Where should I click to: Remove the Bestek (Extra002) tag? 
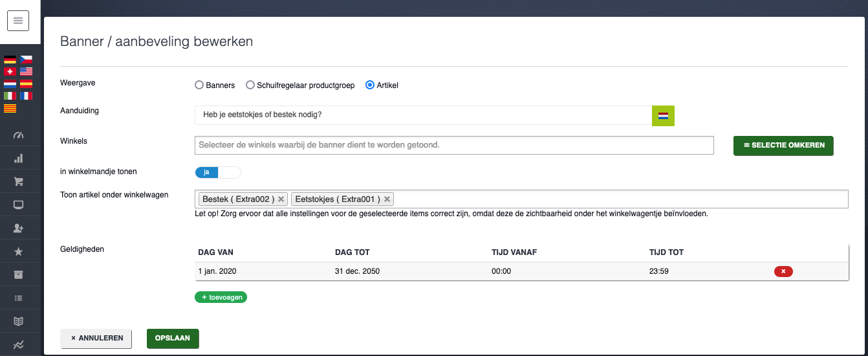[281, 199]
